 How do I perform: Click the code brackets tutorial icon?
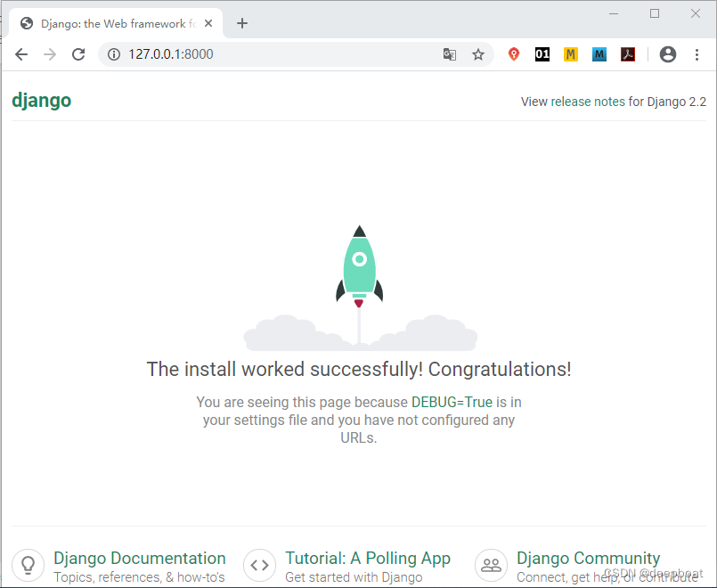pyautogui.click(x=259, y=565)
